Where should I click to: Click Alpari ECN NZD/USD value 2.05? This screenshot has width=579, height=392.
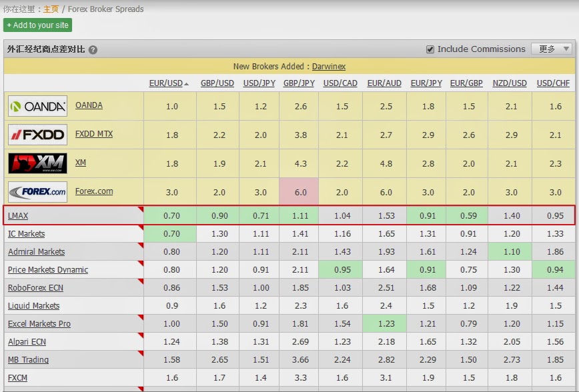[x=512, y=342]
